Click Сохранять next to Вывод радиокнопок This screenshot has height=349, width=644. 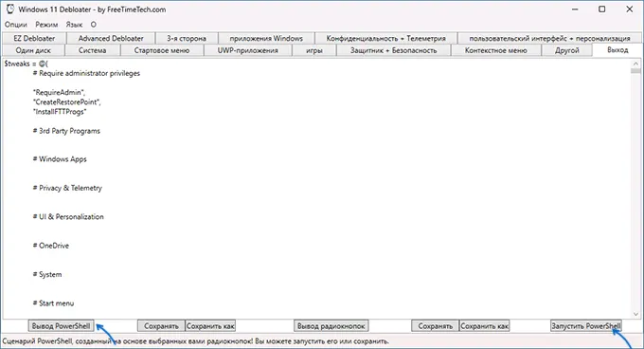point(435,326)
